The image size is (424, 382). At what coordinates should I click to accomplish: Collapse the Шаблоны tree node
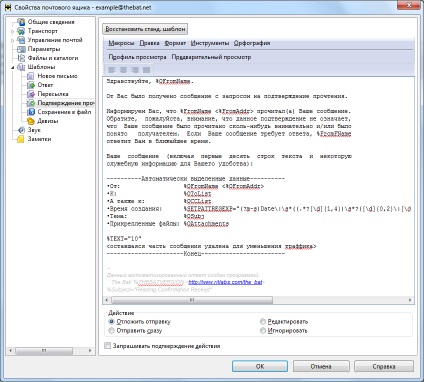(x=13, y=67)
